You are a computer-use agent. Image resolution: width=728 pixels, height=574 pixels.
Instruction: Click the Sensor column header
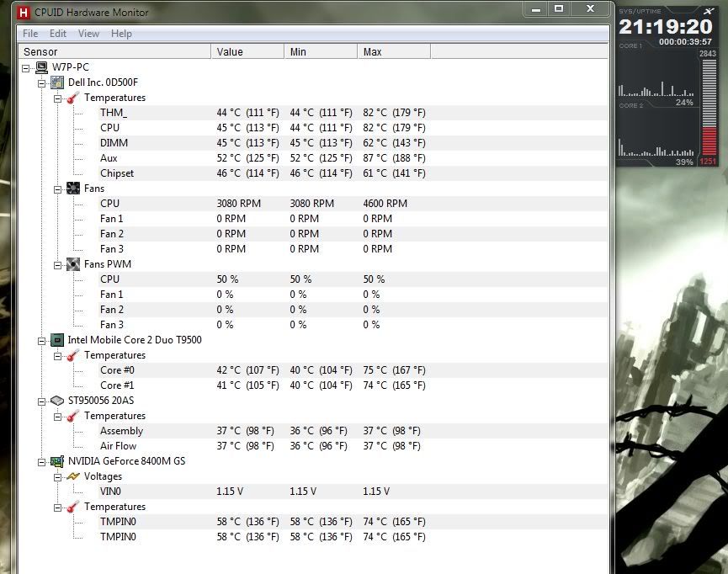tap(114, 51)
